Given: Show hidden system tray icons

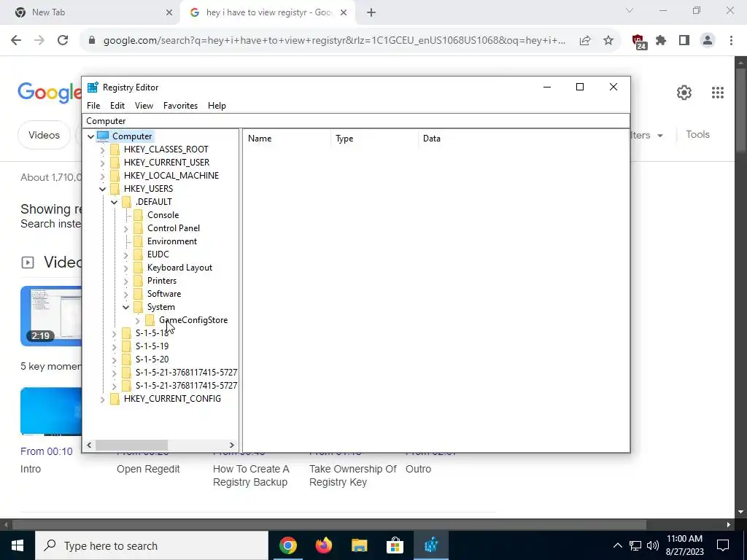Looking at the screenshot, I should pyautogui.click(x=617, y=545).
